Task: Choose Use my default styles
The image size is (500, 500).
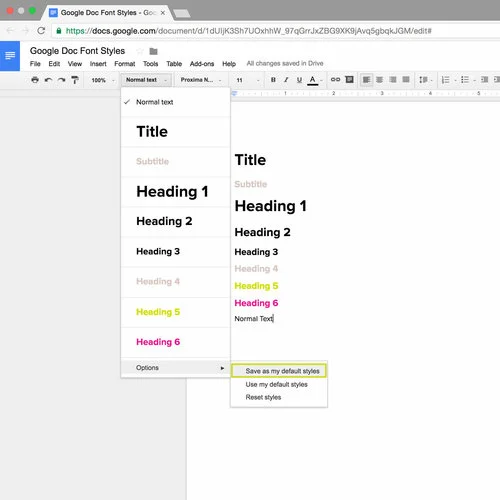Action: 279,384
